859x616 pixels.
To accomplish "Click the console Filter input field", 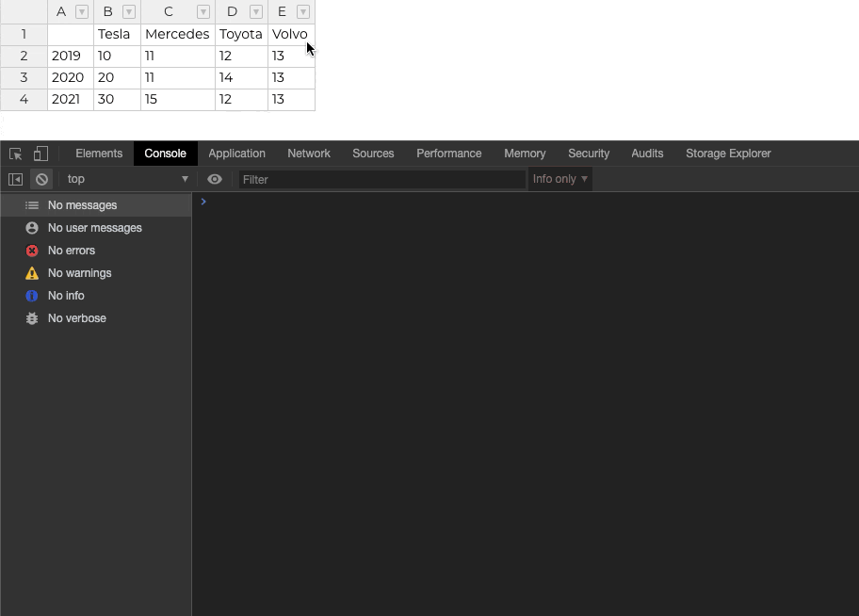I will coord(382,180).
